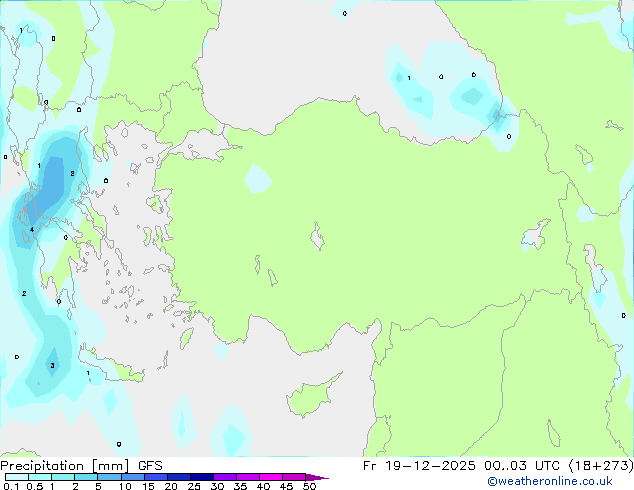Click the legend value '0.1'
Viewport: 634px width, 490px height.
11,486
